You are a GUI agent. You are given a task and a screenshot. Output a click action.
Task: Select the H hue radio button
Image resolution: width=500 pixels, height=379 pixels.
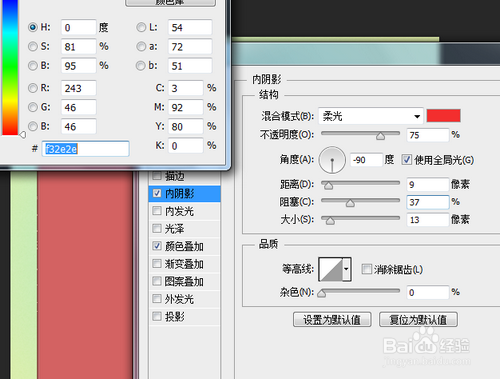pos(33,27)
